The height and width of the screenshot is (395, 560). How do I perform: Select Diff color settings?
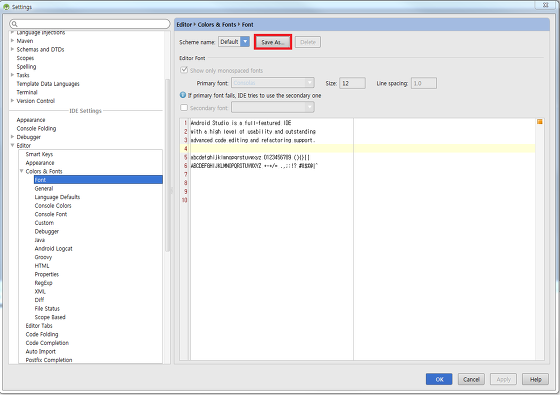[x=39, y=300]
